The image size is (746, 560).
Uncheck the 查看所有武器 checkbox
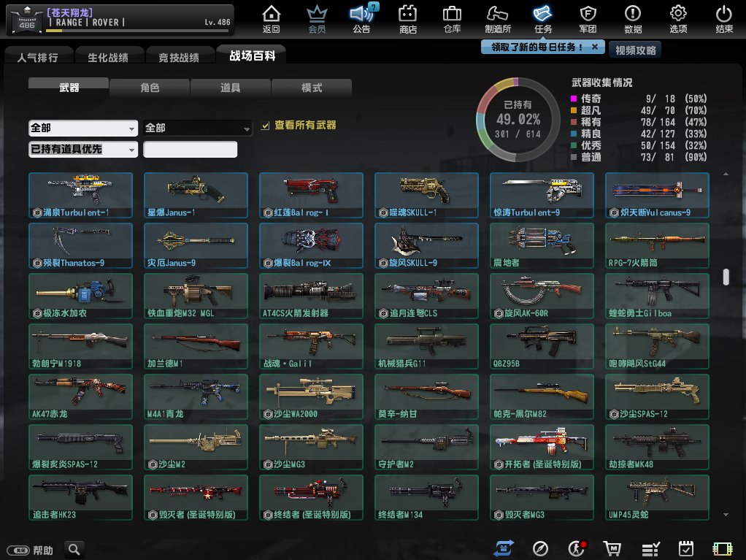(266, 126)
